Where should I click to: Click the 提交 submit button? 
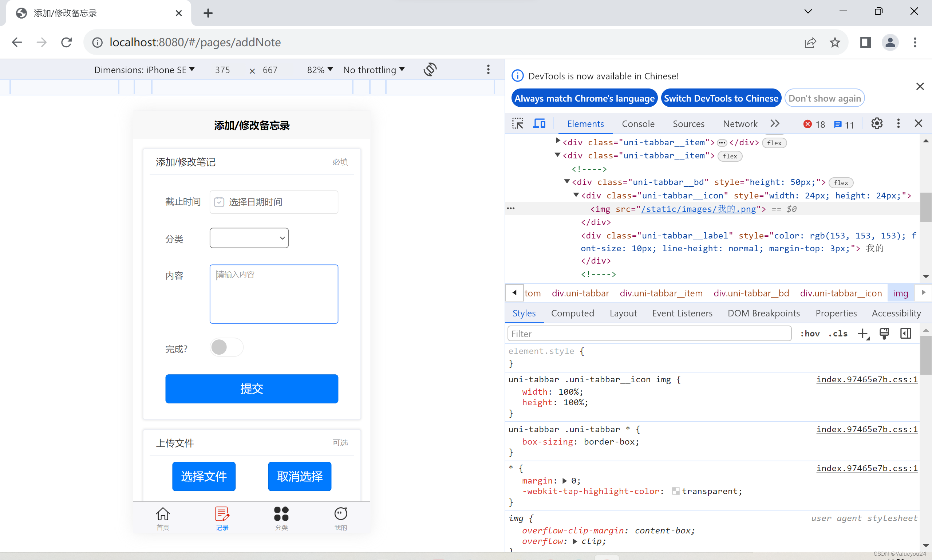252,388
